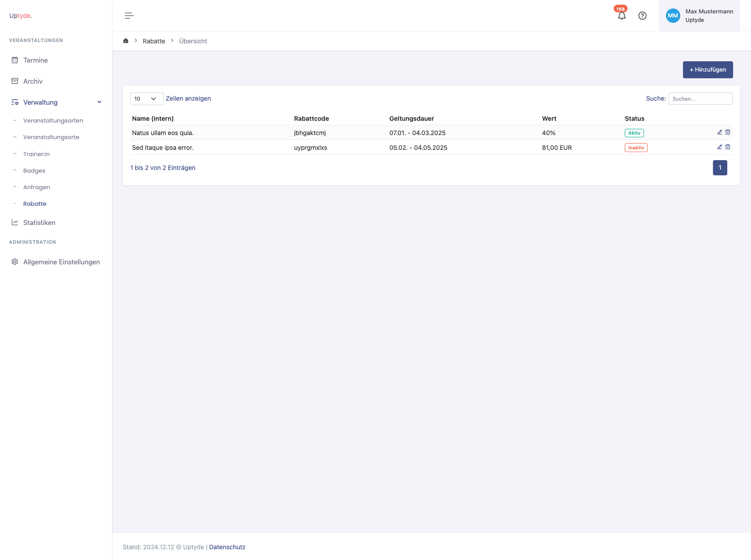Open the Datenschutz footer link

pos(227,547)
